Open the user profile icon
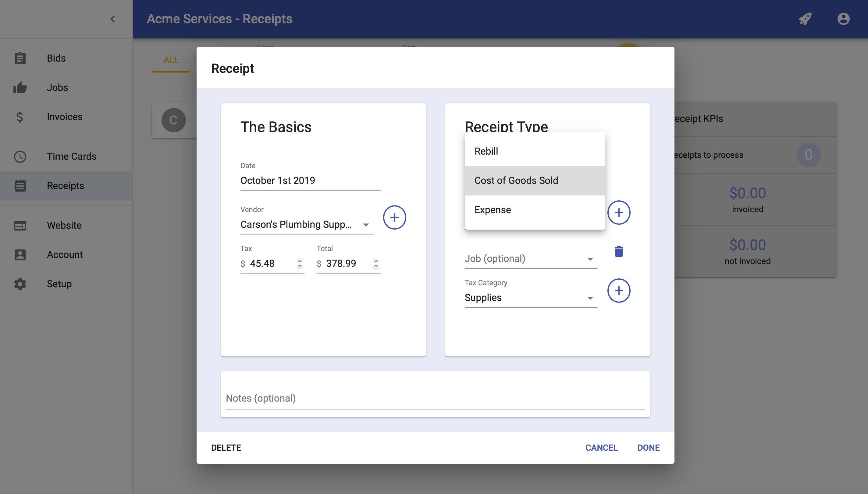 pyautogui.click(x=843, y=19)
